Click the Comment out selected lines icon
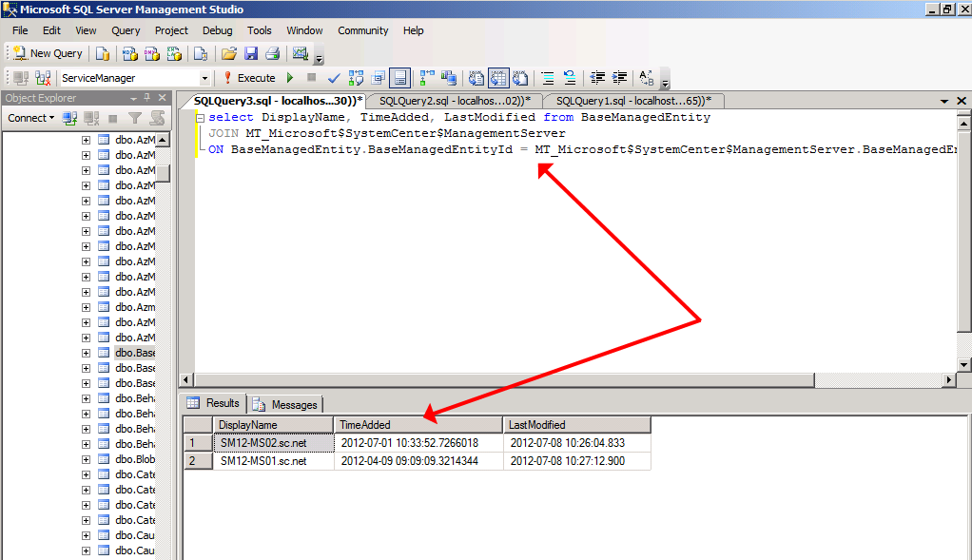 coord(547,78)
